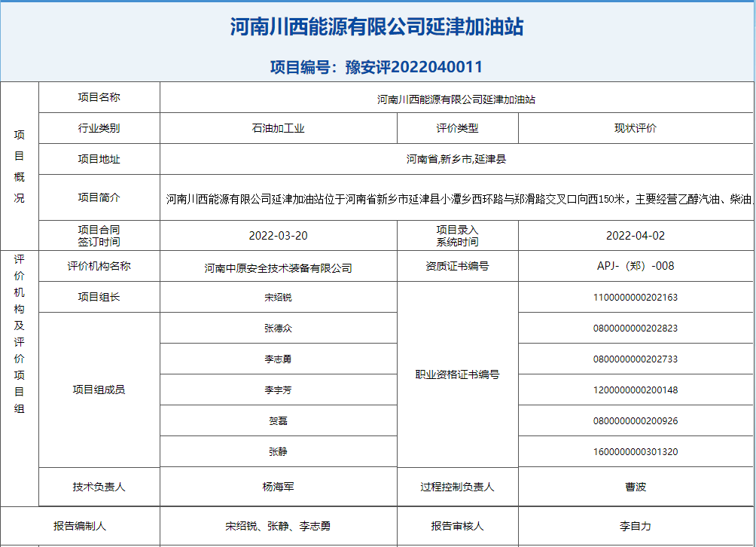Click the 项目录入系统时间 label
The width and height of the screenshot is (756, 547).
457,236
